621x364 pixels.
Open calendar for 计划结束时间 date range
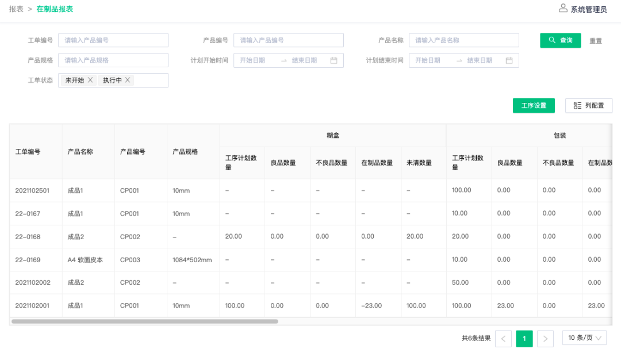509,60
